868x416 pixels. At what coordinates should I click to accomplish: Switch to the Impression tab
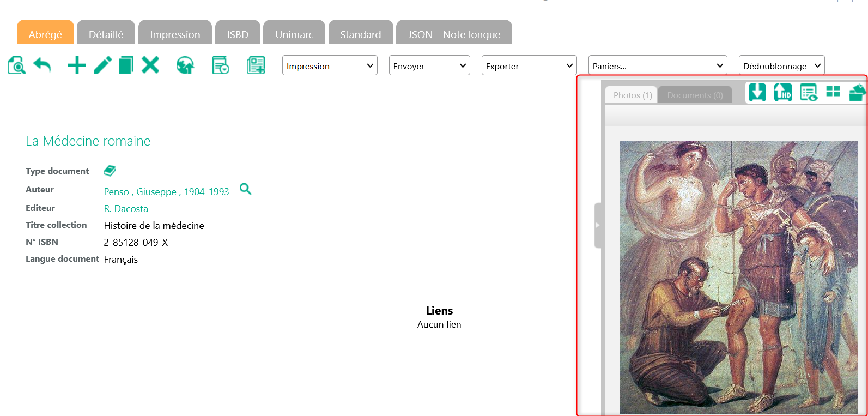(x=175, y=33)
